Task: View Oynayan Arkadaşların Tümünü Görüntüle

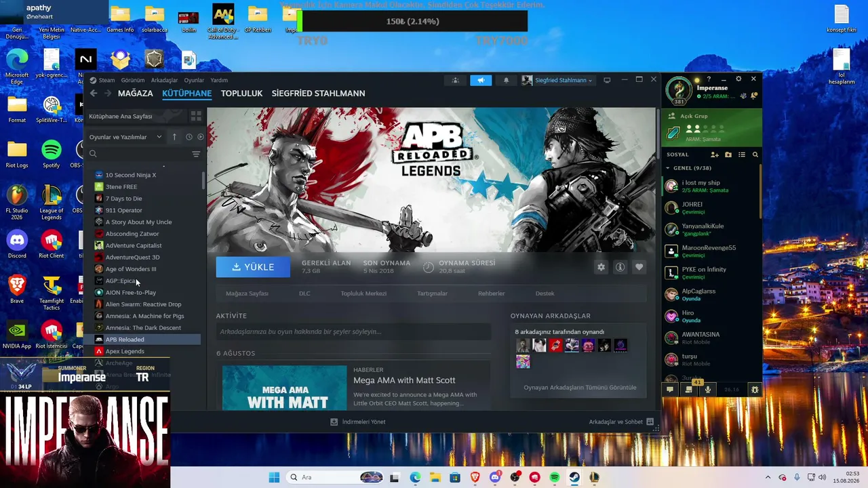Action: (x=580, y=388)
